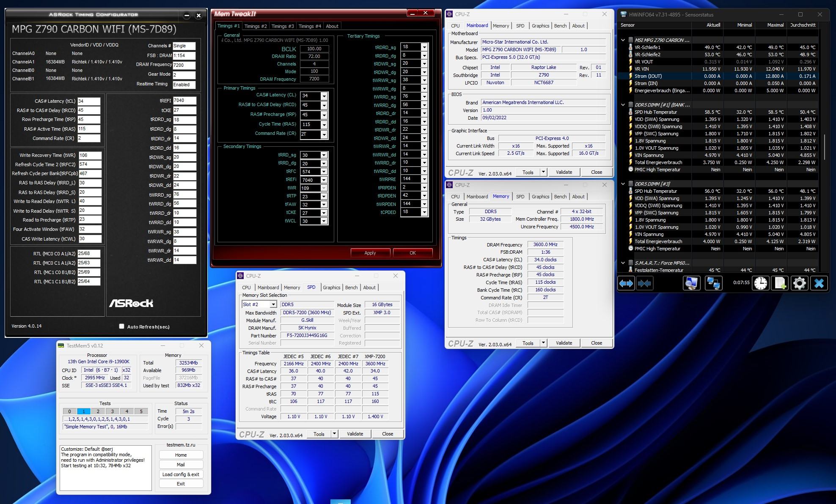
Task: Click TestMem5 title bar app icon
Action: (61, 345)
